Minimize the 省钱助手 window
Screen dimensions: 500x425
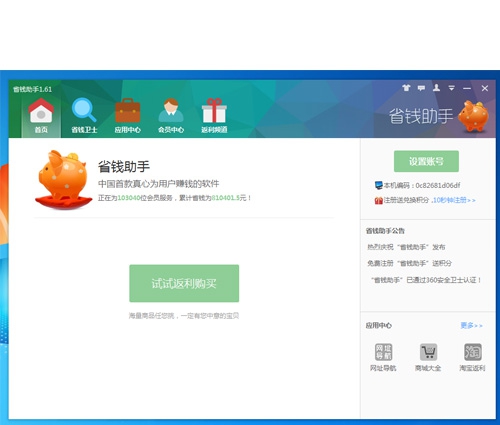coord(467,88)
